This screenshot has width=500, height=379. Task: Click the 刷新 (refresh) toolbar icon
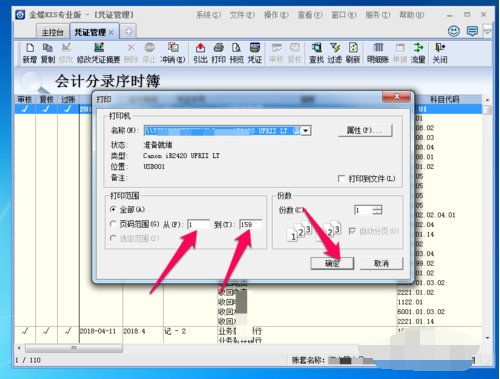353,53
